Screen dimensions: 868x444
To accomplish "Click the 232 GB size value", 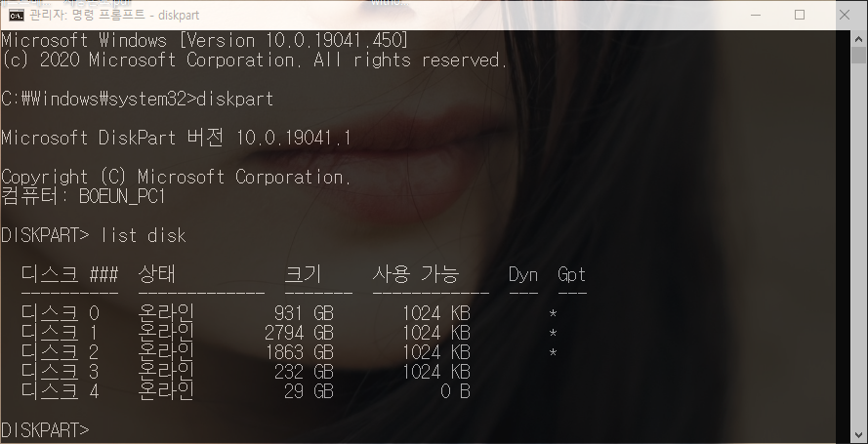I will pos(304,372).
